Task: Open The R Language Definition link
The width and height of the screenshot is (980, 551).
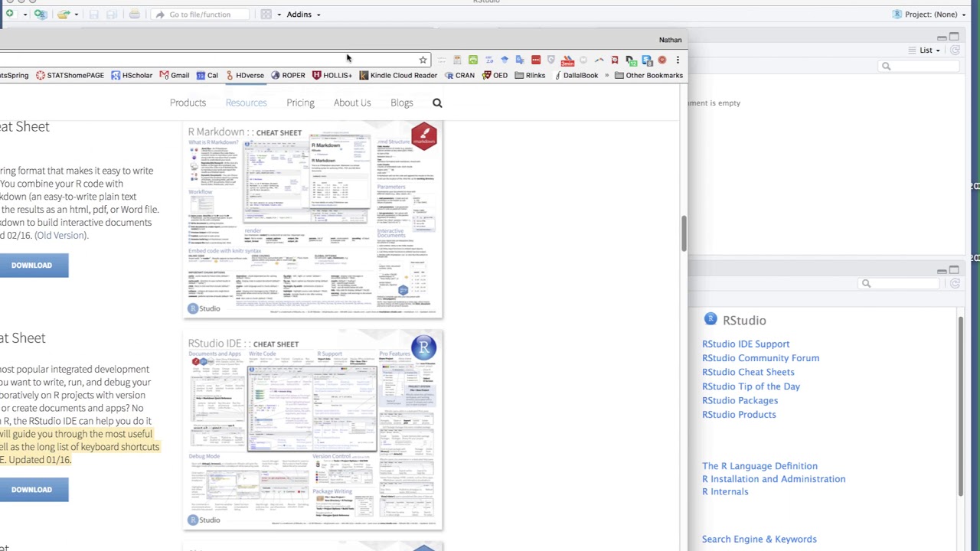Action: tap(759, 466)
